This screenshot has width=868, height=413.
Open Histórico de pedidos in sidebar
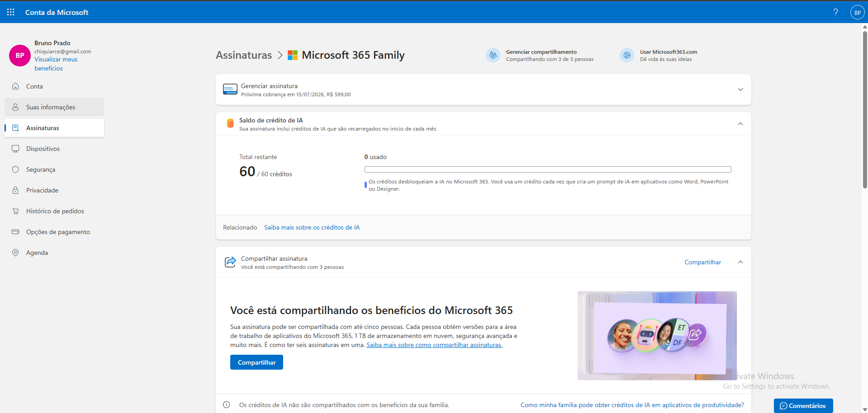54,211
